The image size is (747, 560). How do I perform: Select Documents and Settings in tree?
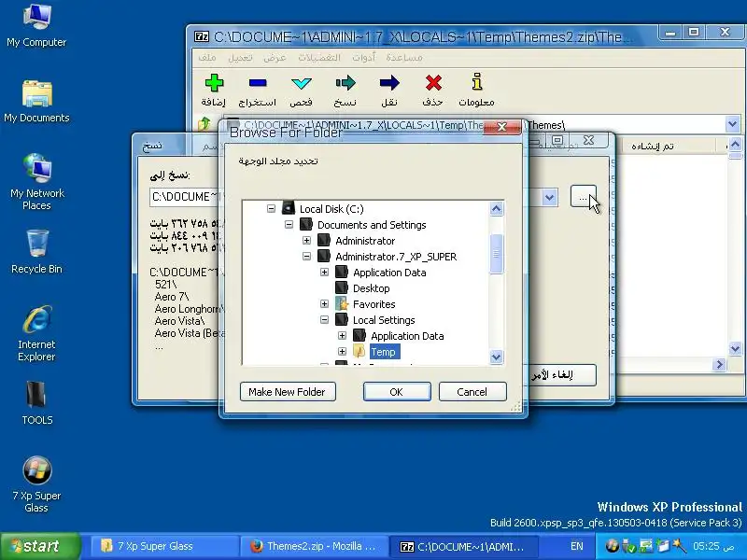click(x=372, y=225)
